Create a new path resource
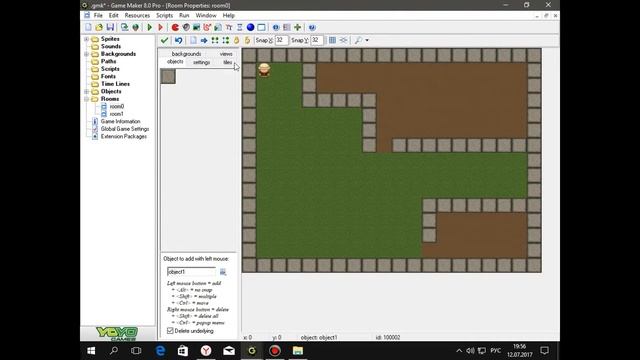This screenshot has height=360, width=640. [x=207, y=27]
